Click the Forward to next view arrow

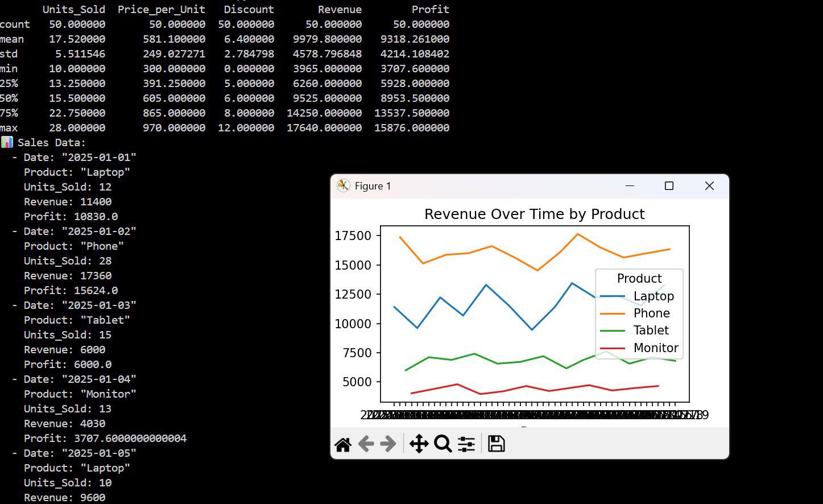[389, 444]
